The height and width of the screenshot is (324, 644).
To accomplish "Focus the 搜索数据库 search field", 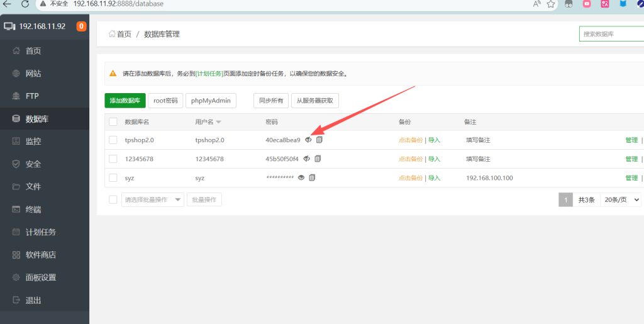I will click(611, 34).
